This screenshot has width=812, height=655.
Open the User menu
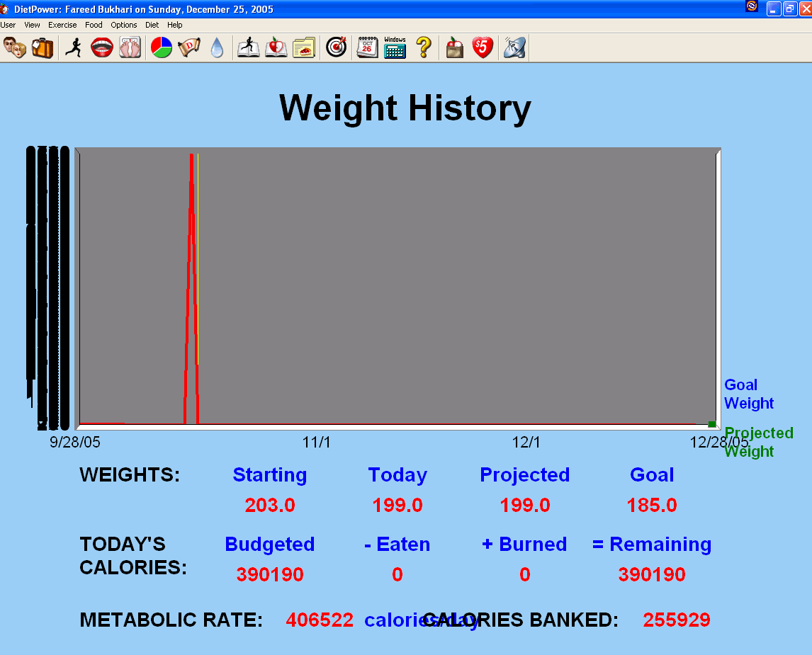click(x=8, y=25)
